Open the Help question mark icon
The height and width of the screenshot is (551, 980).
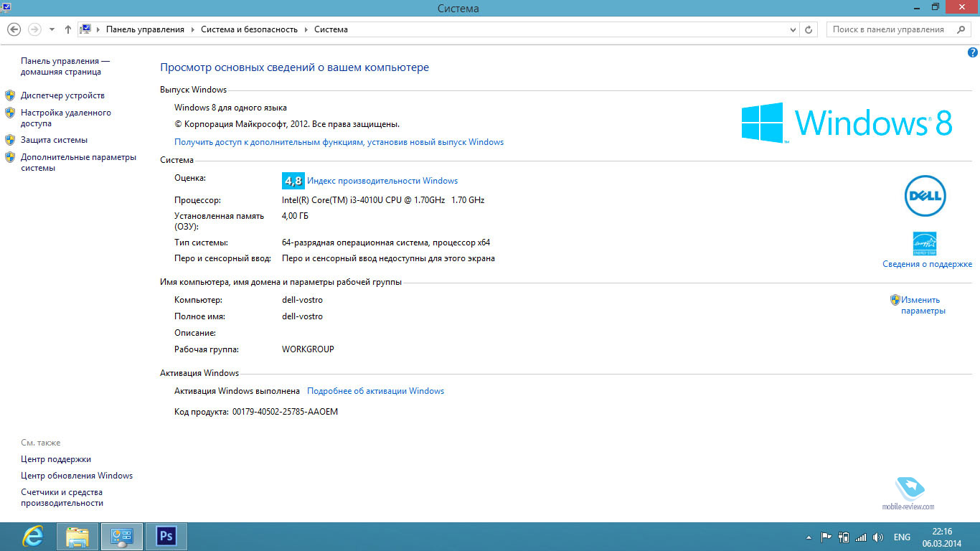pos(973,52)
